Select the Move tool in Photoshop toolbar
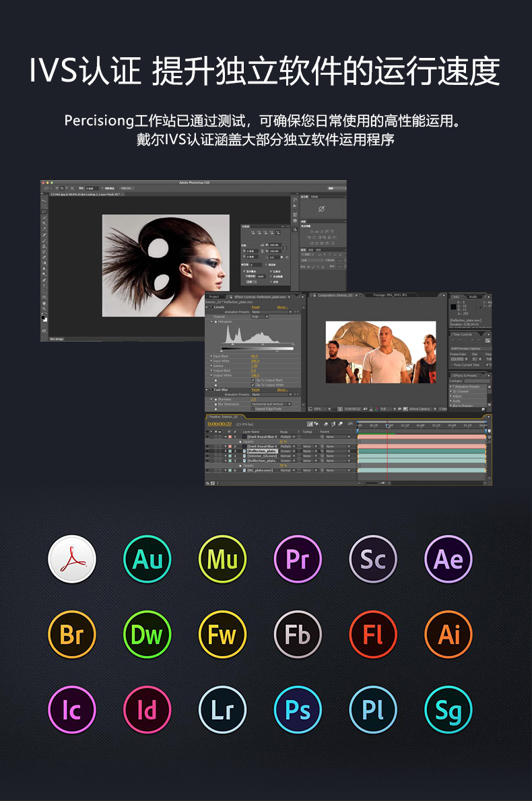 (x=44, y=201)
